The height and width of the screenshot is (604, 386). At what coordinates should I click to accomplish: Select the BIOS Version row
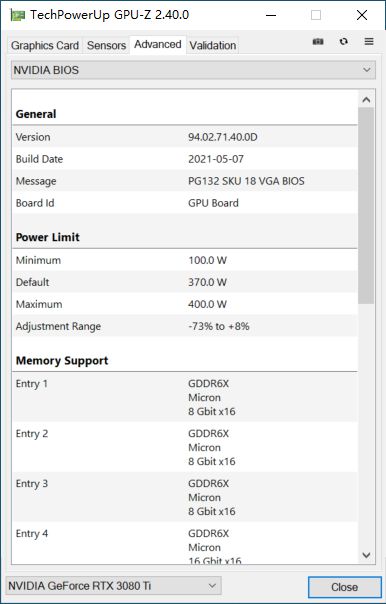[185, 137]
